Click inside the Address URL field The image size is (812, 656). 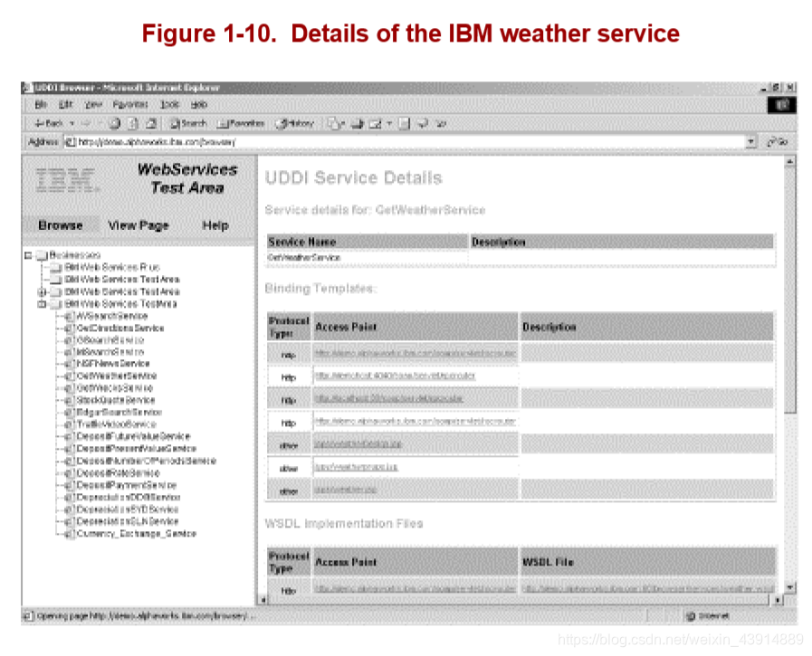[406, 141]
